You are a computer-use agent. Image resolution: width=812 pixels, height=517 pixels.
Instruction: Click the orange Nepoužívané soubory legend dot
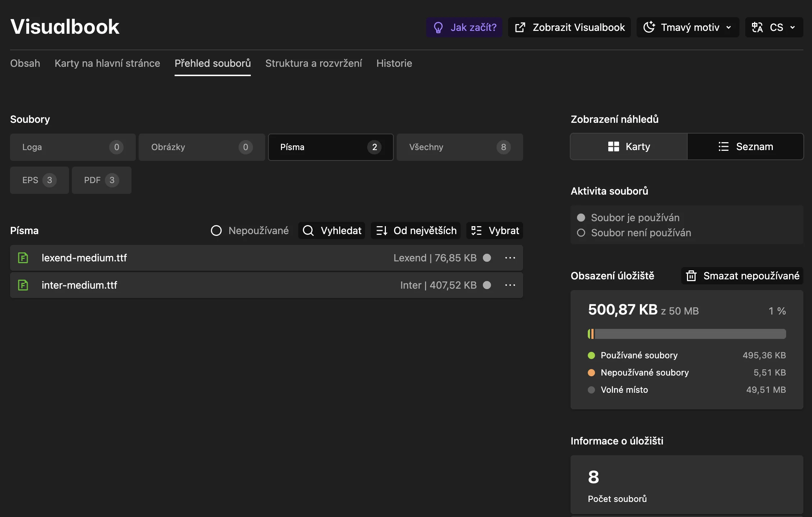(x=591, y=373)
